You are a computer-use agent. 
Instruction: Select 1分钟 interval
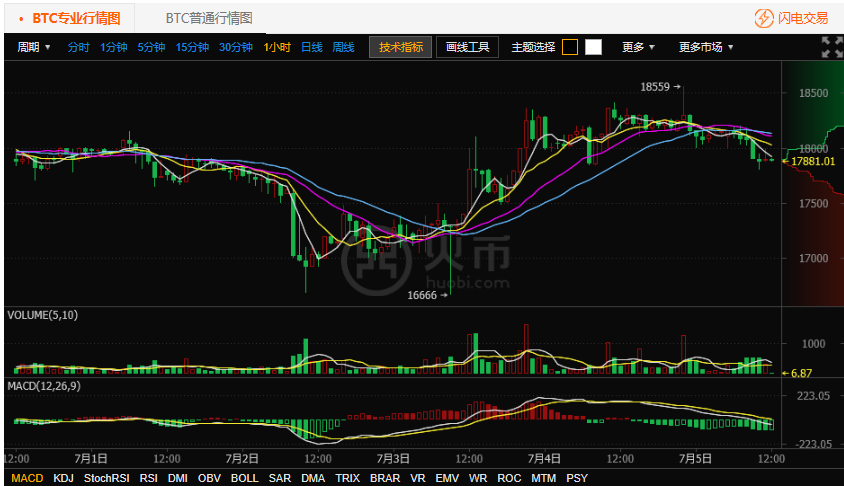pos(114,47)
